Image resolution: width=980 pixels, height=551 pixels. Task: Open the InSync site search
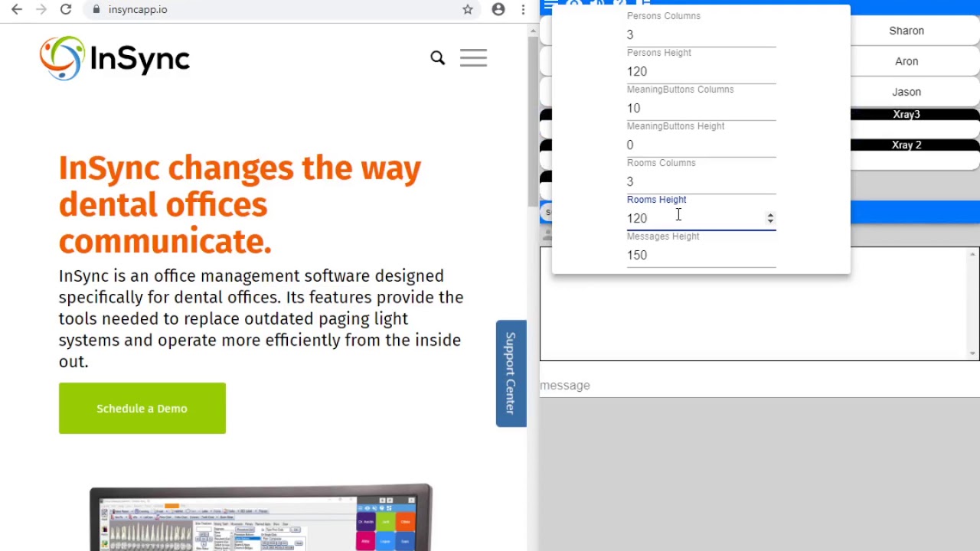(437, 57)
